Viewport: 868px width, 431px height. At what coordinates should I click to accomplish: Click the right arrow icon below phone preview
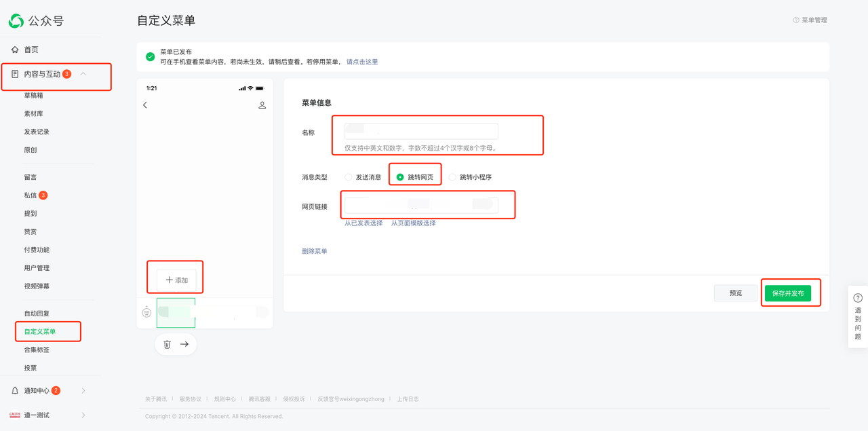pyautogui.click(x=184, y=344)
